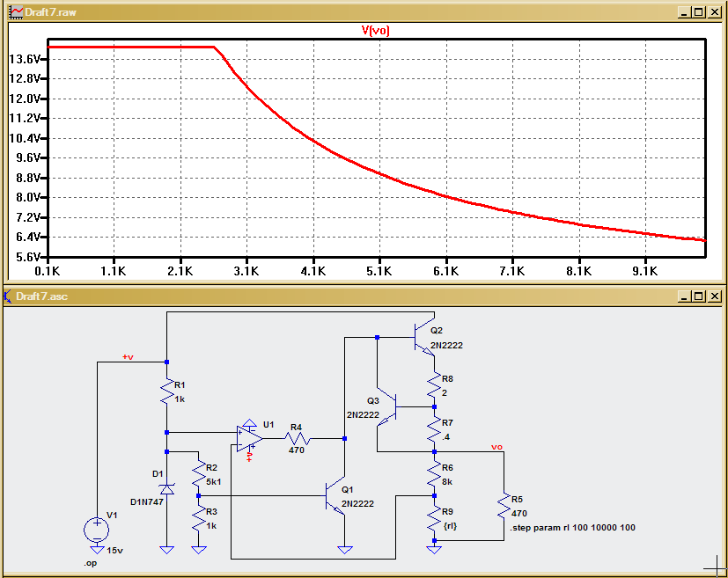Click the 2N2222 label of Q2
The height and width of the screenshot is (578, 728).
pyautogui.click(x=446, y=345)
